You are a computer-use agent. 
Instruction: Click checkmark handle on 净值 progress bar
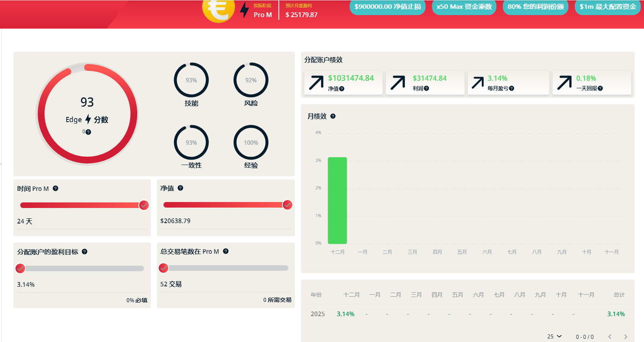(287, 205)
